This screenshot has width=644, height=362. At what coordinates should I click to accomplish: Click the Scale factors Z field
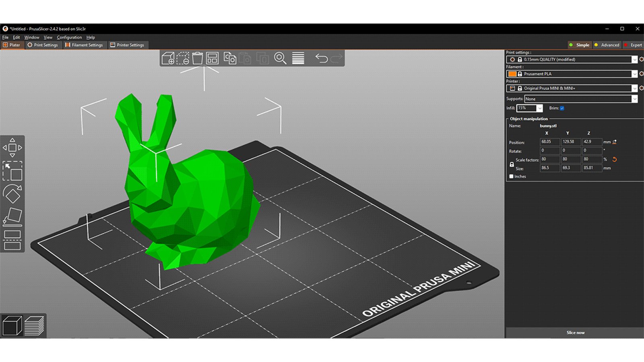(592, 159)
